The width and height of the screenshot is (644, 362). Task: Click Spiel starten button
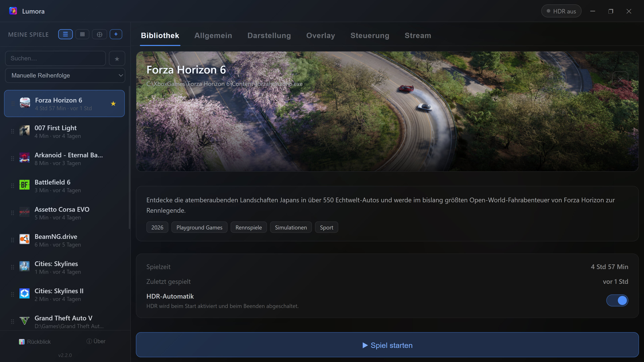click(387, 345)
